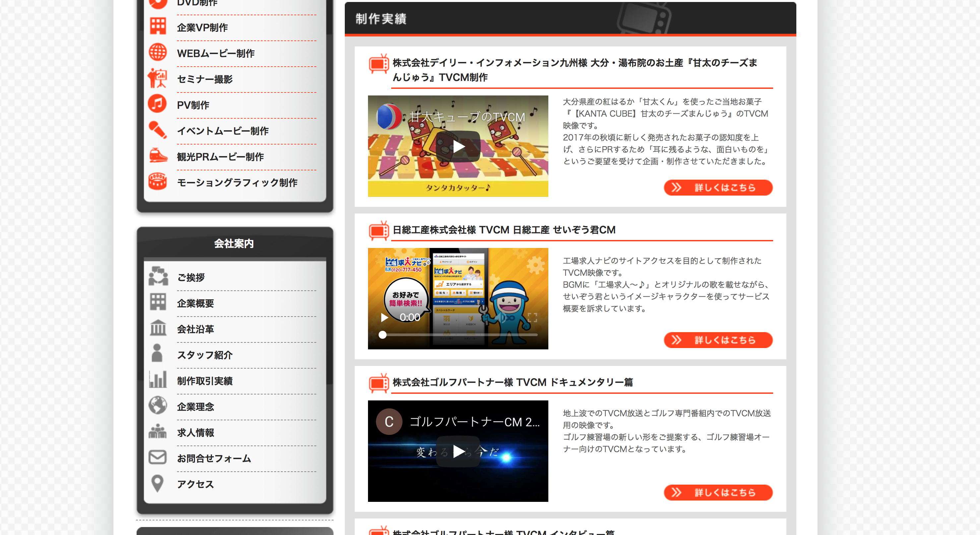This screenshot has width=980, height=535.
Task: Open the ゴルフパートナーCM 2... video title link
Action: 474,422
